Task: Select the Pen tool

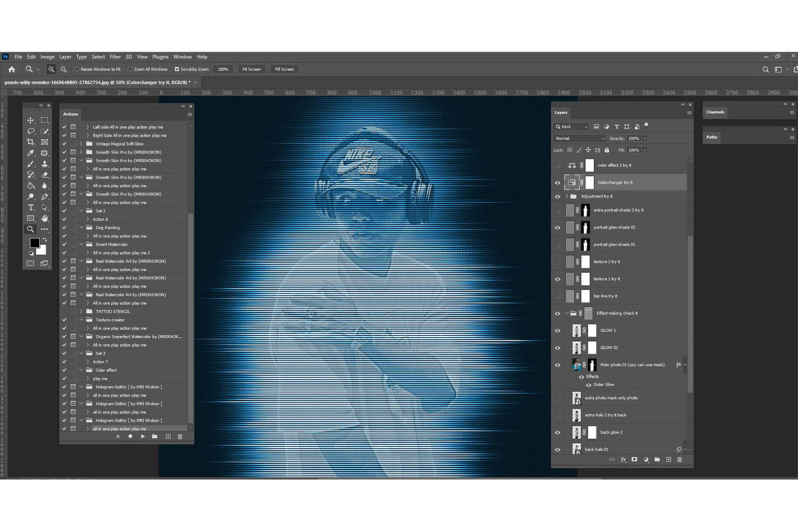Action: pyautogui.click(x=45, y=197)
